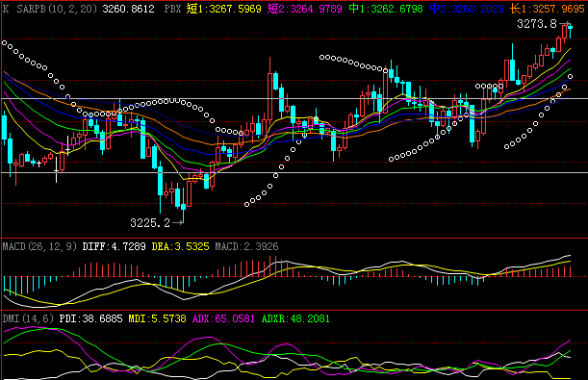Click the 3273.8 high price marker

pyautogui.click(x=537, y=24)
